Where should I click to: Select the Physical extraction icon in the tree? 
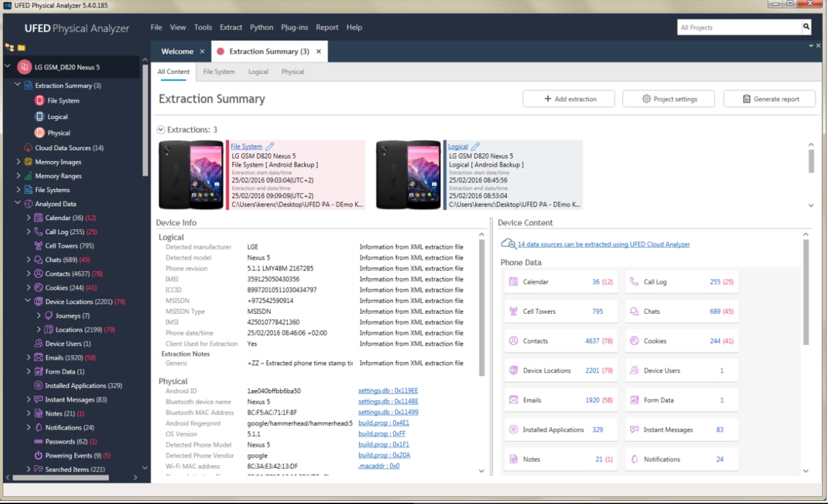[39, 133]
